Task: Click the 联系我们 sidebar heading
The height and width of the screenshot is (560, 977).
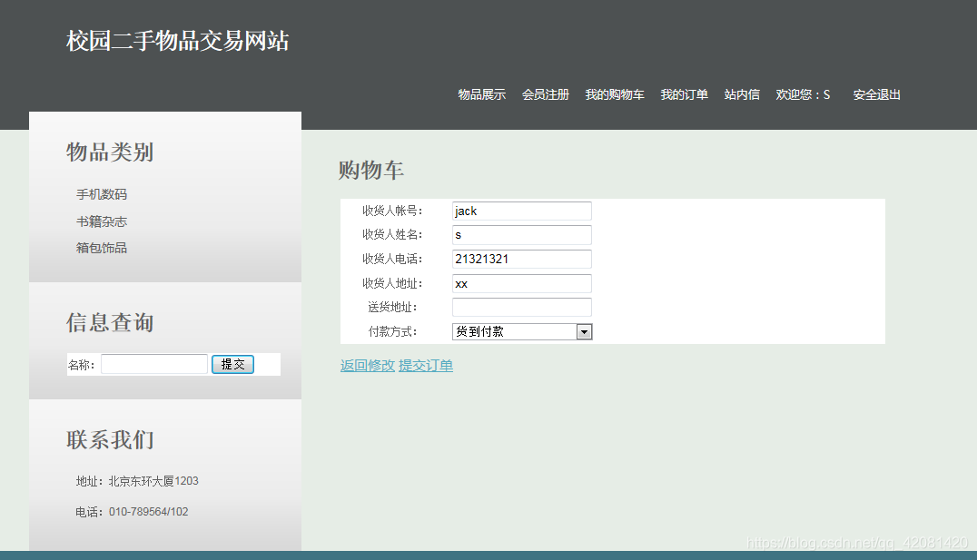Action: [x=110, y=440]
